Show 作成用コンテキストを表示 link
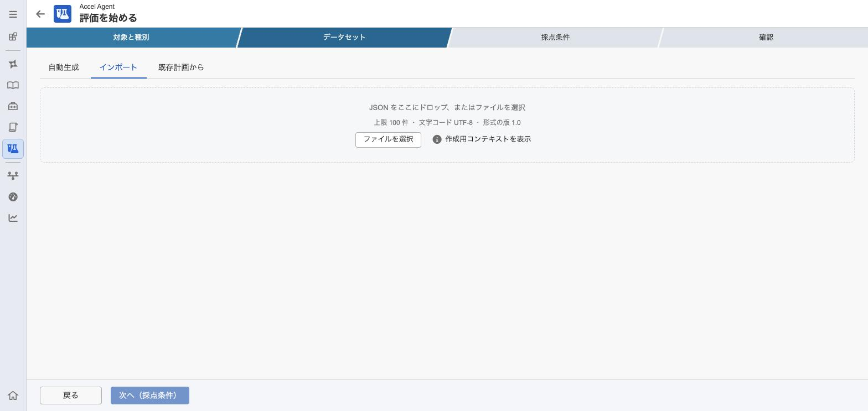868x411 pixels. pyautogui.click(x=488, y=139)
